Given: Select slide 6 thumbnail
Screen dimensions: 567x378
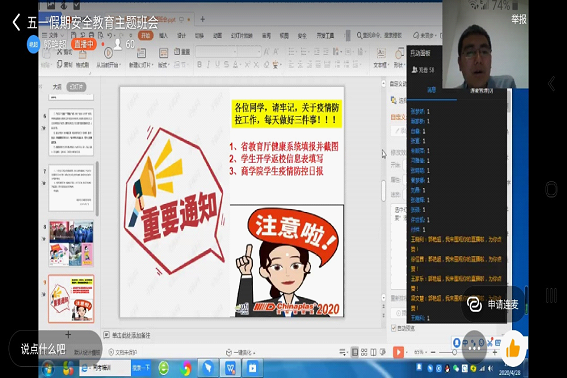Looking at the screenshot, I should (x=71, y=132).
